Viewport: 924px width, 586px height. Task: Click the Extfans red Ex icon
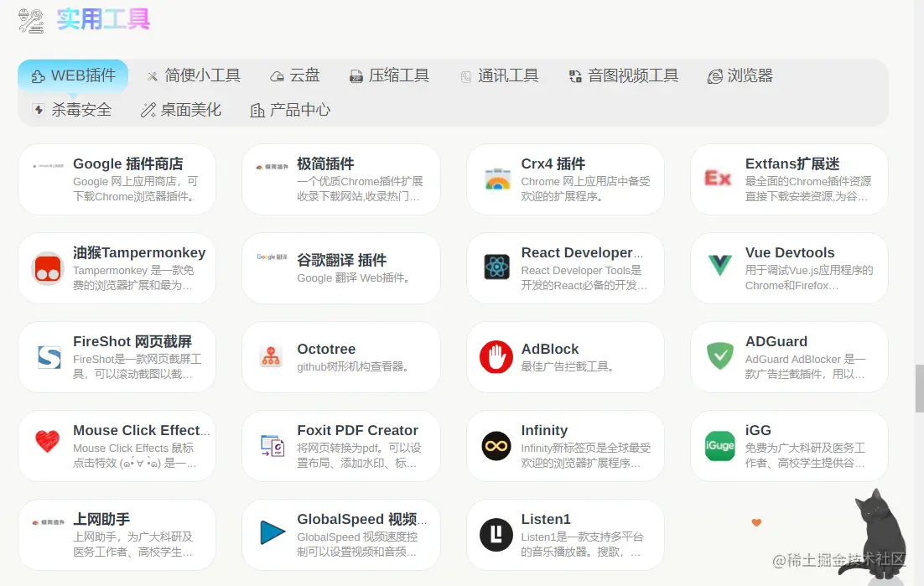coord(718,178)
